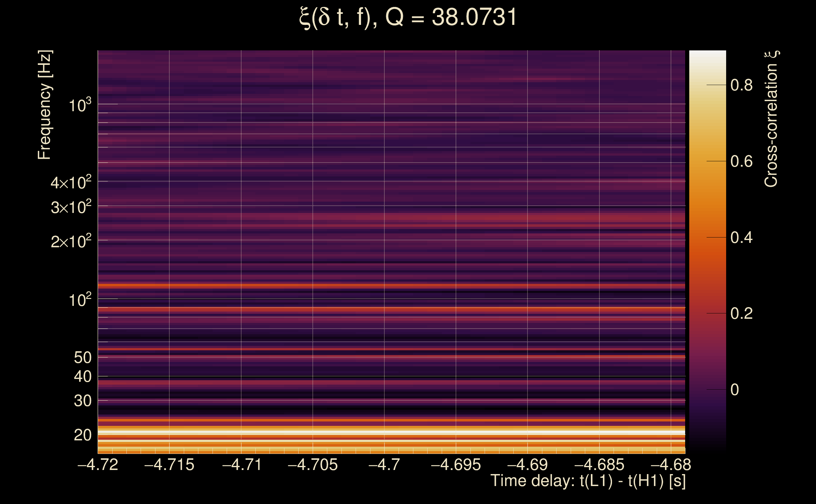Click the 0.8 tick label on the colorbar

(x=741, y=85)
